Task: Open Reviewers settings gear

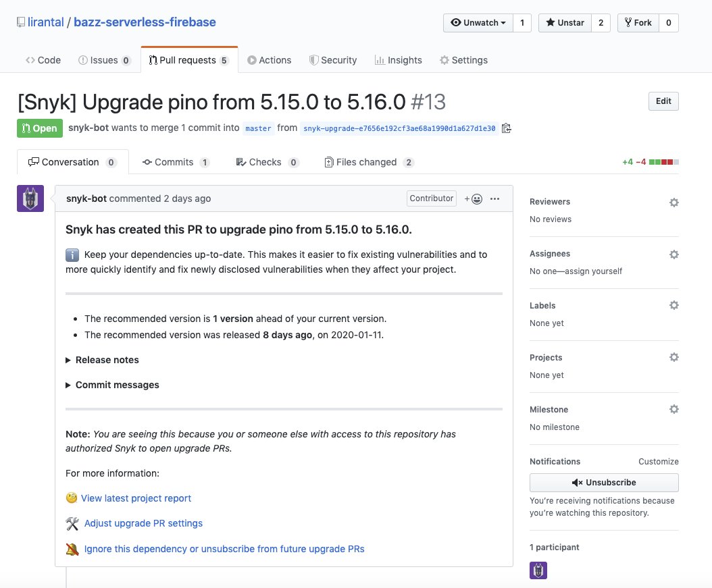Action: 674,203
